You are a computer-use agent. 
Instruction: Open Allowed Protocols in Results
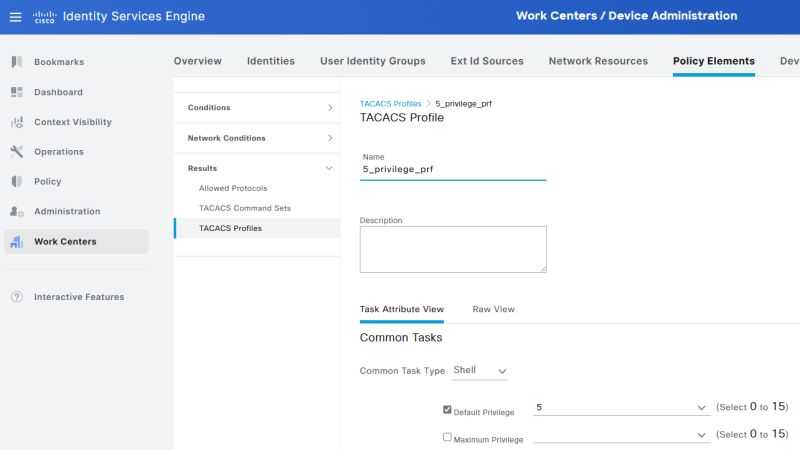[233, 188]
